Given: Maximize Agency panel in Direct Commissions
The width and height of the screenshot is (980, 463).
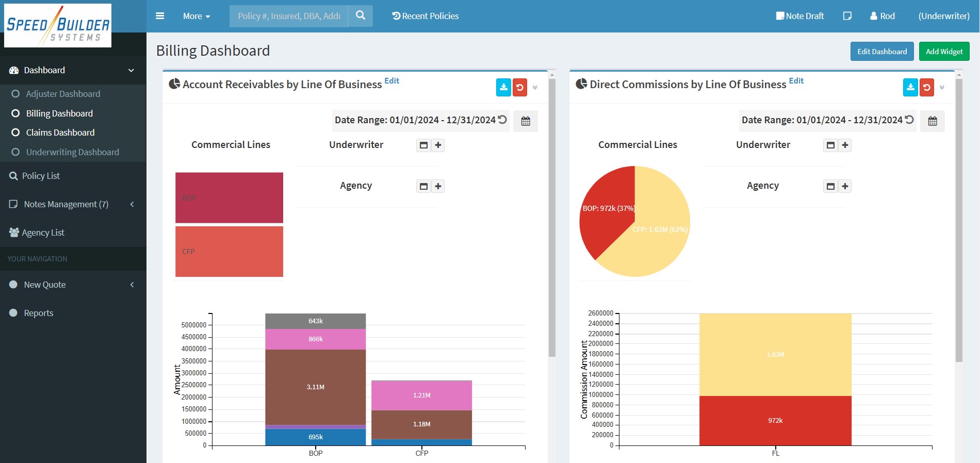Looking at the screenshot, I should 830,186.
